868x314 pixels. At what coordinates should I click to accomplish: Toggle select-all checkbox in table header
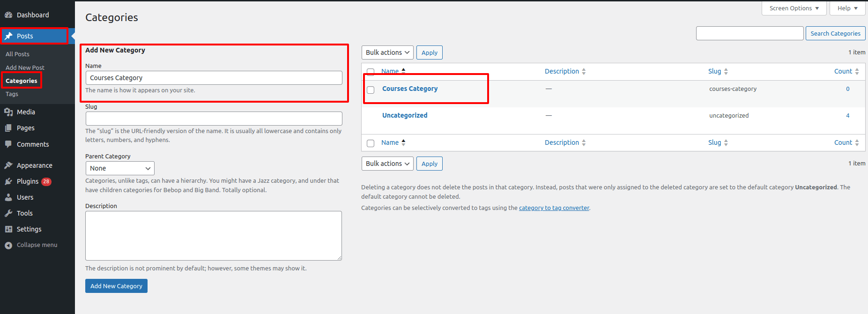point(371,72)
